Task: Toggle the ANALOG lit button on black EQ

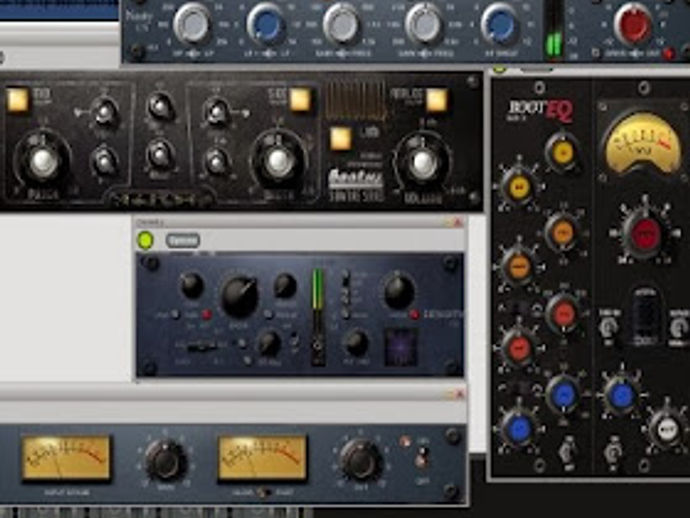Action: pyautogui.click(x=437, y=99)
